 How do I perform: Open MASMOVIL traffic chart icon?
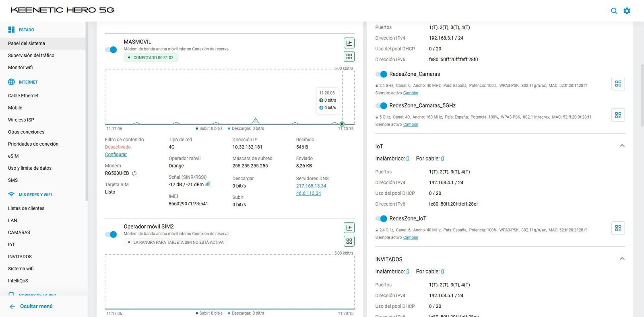pyautogui.click(x=349, y=43)
